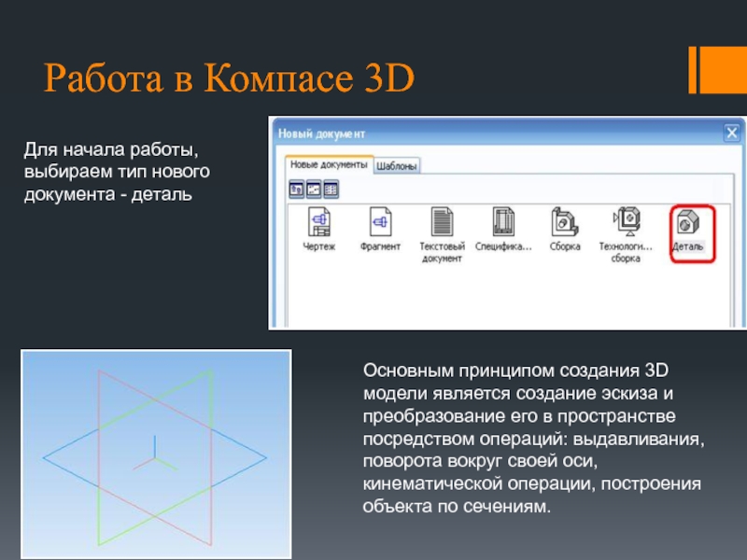Switch to large icons view button
The image size is (747, 560).
(296, 189)
